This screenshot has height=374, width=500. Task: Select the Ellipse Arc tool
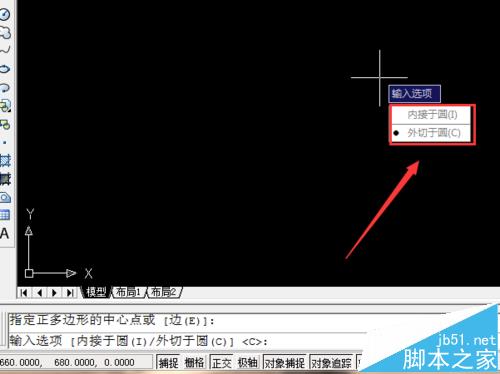[5, 87]
